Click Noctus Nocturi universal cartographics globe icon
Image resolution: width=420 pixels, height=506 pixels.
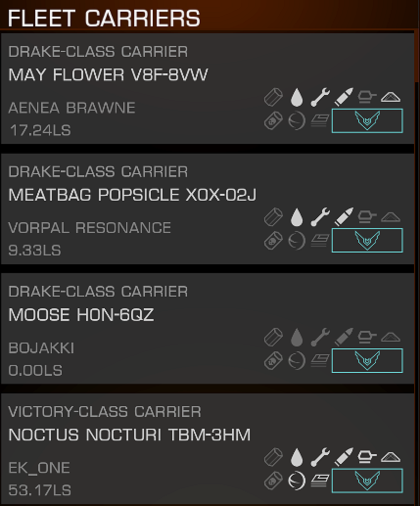[x=297, y=481]
